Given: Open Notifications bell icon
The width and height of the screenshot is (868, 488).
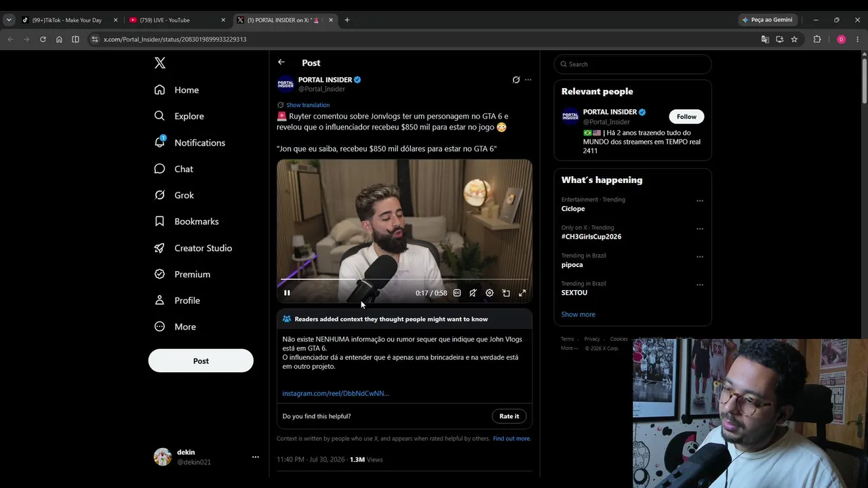Looking at the screenshot, I should [x=159, y=142].
